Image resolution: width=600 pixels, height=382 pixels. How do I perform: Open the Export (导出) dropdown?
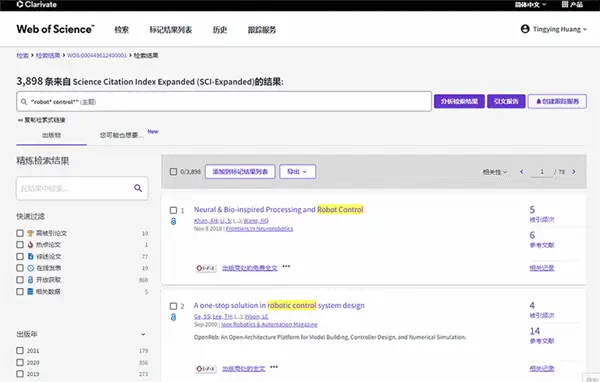(297, 171)
